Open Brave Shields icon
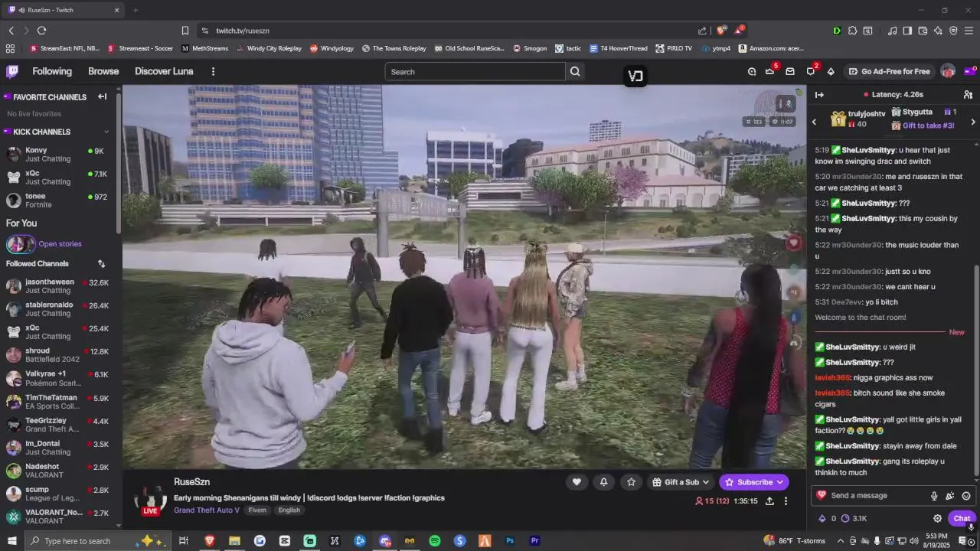 point(720,31)
